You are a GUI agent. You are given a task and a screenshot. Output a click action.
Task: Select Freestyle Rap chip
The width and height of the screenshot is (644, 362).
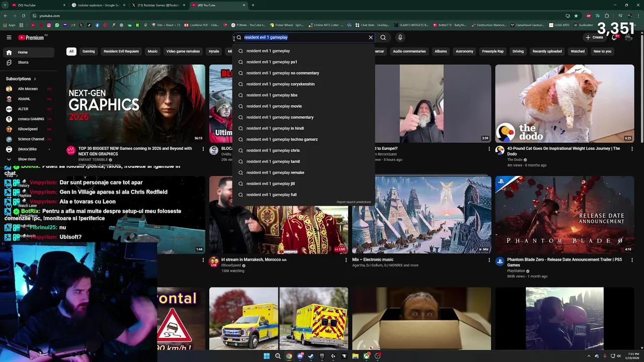493,51
